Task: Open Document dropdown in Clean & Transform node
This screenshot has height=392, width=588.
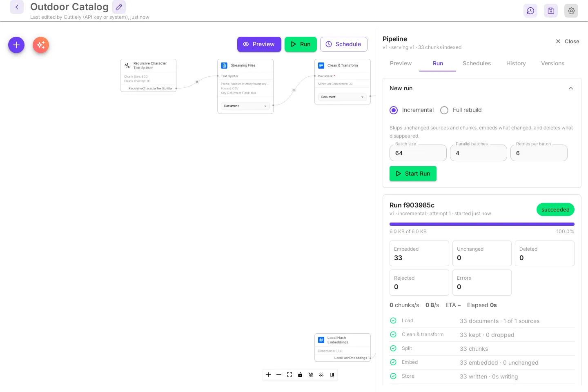Action: tap(343, 97)
